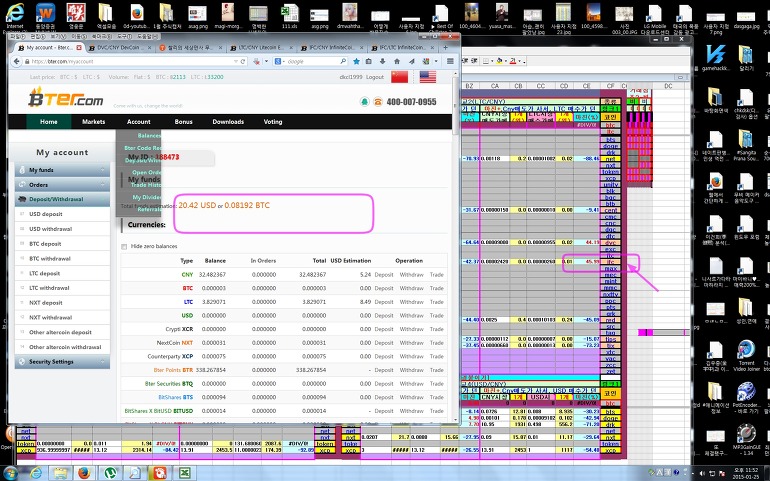Open LTC deposit in sidebar

[45, 273]
